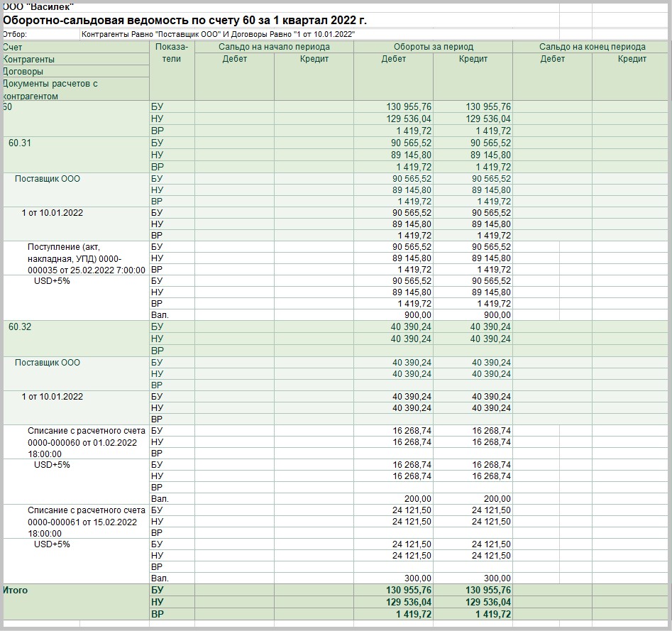Open document "Поступление (акт, накладная, УПД) 0000-000035"
Viewport: 672px width, 631px height.
87,258
